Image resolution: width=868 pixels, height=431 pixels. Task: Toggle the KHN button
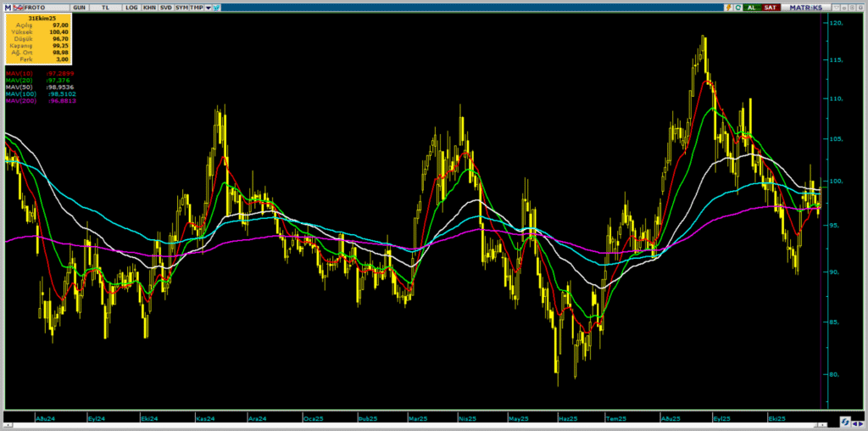click(x=149, y=7)
